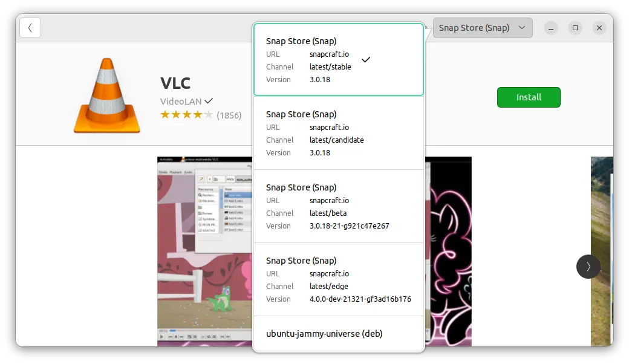The width and height of the screenshot is (629, 364).
Task: Open the VLC screenshot with the cartoon dragon
Action: pyautogui.click(x=204, y=252)
